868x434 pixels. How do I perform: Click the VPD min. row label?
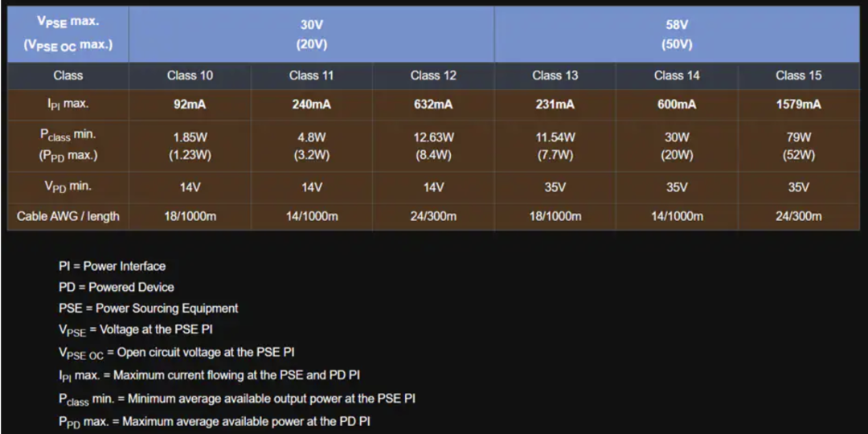pyautogui.click(x=68, y=186)
